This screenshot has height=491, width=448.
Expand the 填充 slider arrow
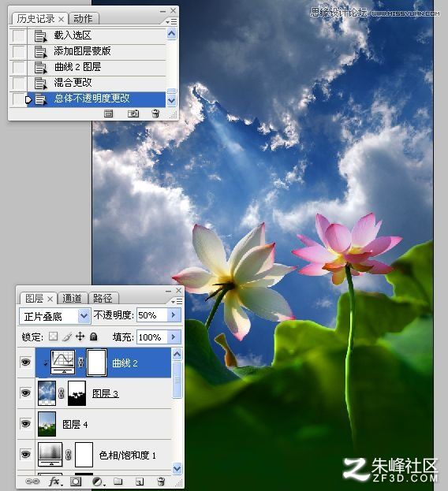[x=174, y=337]
